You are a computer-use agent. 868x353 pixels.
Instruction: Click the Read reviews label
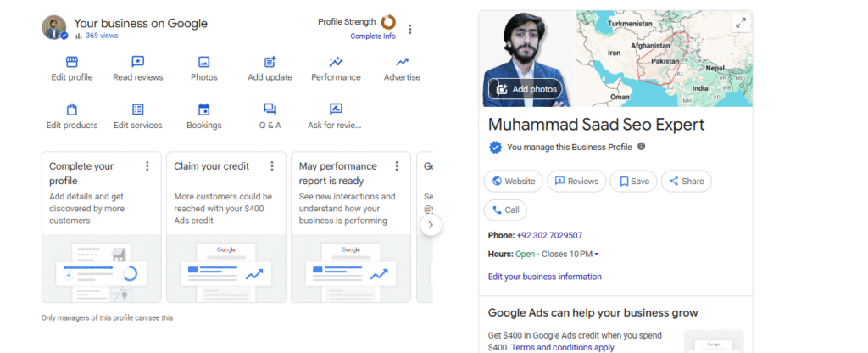coord(138,77)
